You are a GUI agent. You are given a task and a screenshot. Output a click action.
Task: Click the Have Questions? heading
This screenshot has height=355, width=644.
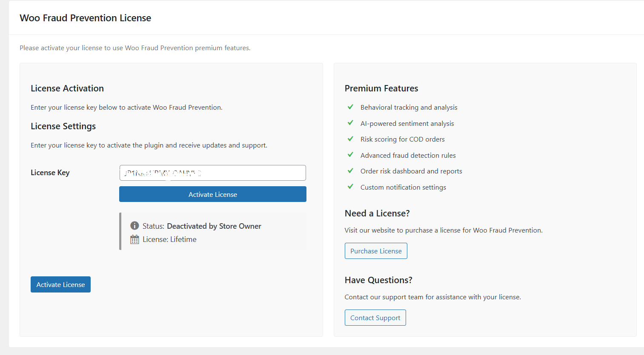(378, 280)
